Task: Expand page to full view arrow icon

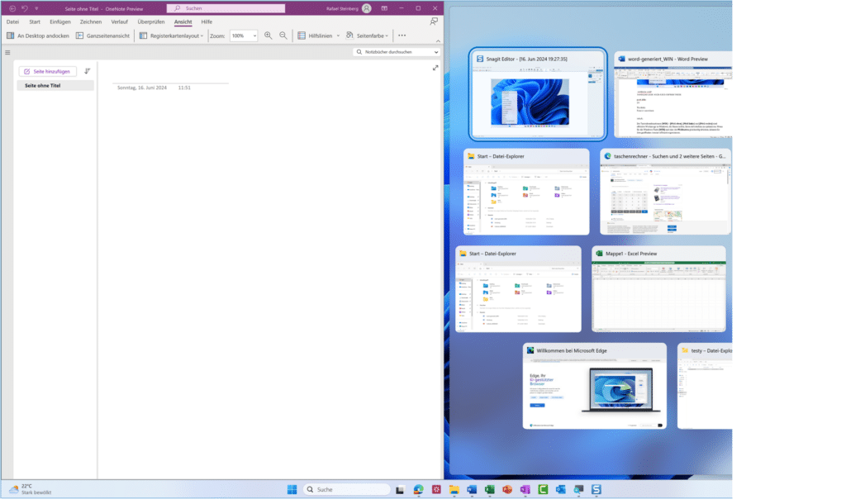Action: (x=435, y=68)
